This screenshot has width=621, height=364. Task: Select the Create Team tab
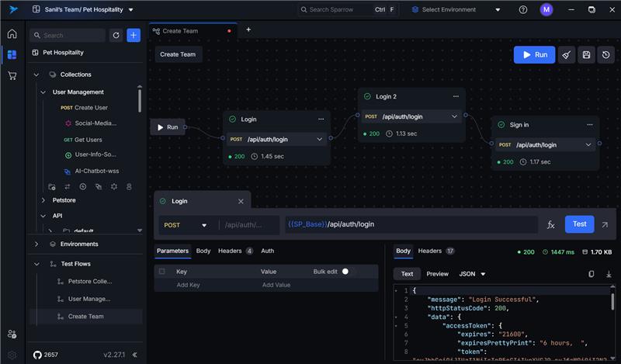pos(193,31)
